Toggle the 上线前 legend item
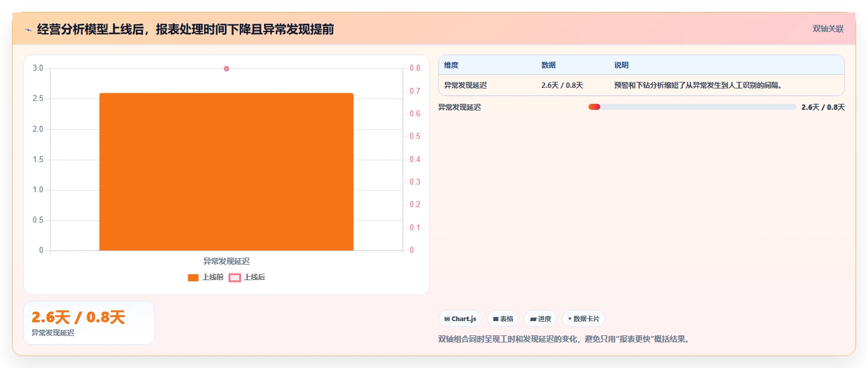The image size is (868, 368). pos(205,277)
